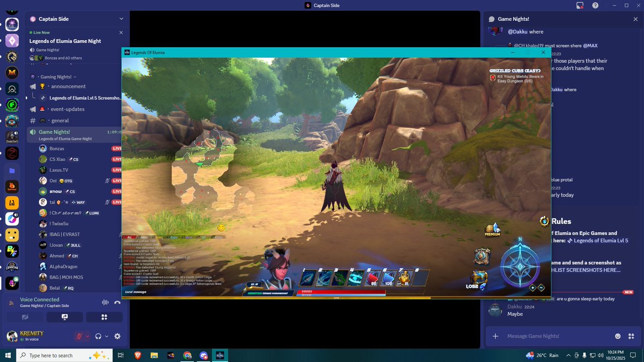This screenshot has width=644, height=362.
Task: Select user Ahmed in the voice list
Action: click(57, 256)
